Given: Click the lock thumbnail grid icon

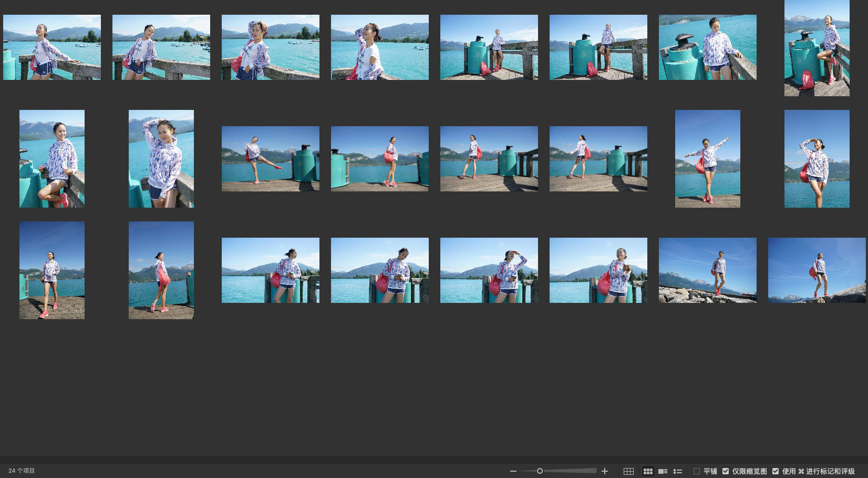Looking at the screenshot, I should 628,471.
